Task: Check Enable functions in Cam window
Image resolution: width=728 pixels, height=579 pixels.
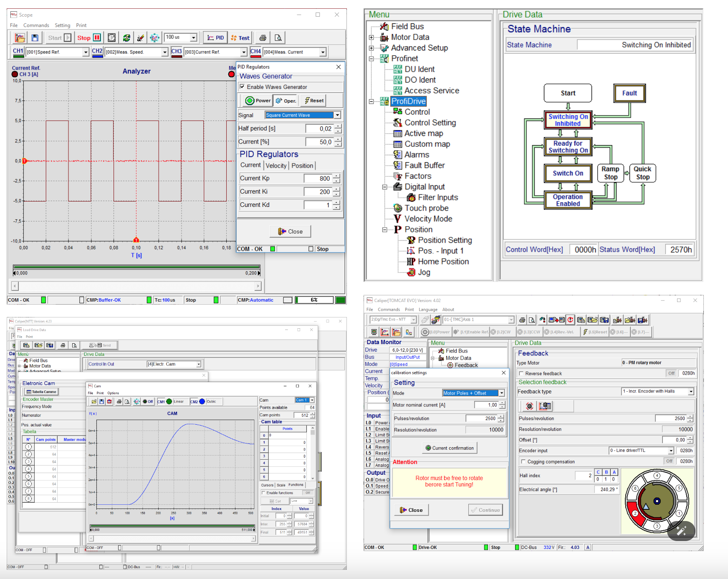Action: point(263,493)
